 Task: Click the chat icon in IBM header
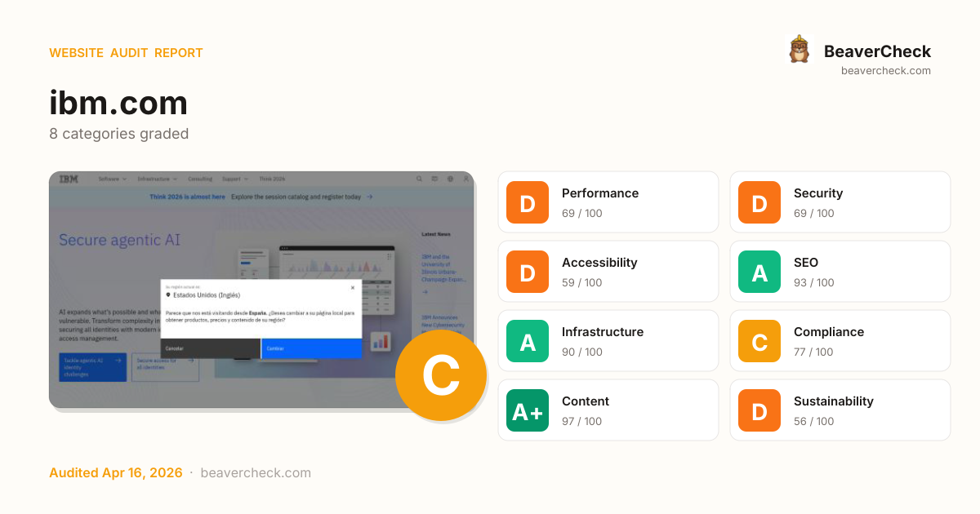[435, 179]
